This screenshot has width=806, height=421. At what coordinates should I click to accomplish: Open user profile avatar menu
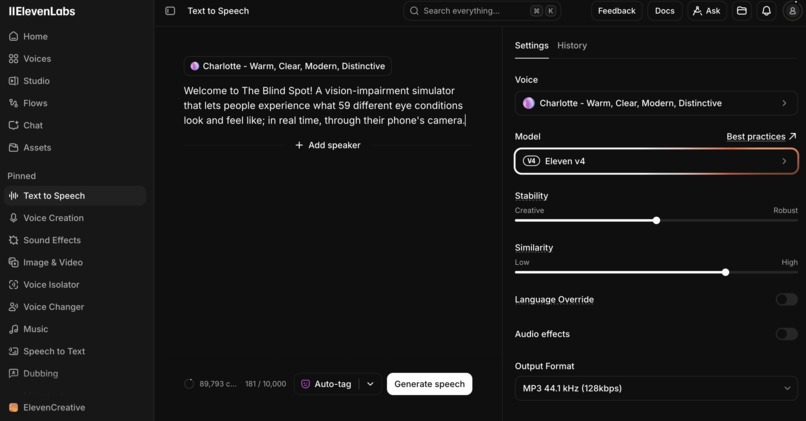pos(792,11)
